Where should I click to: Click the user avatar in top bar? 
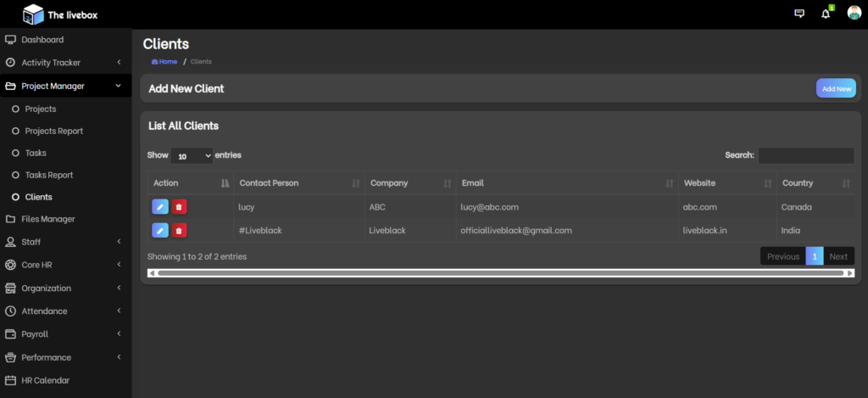tap(854, 14)
